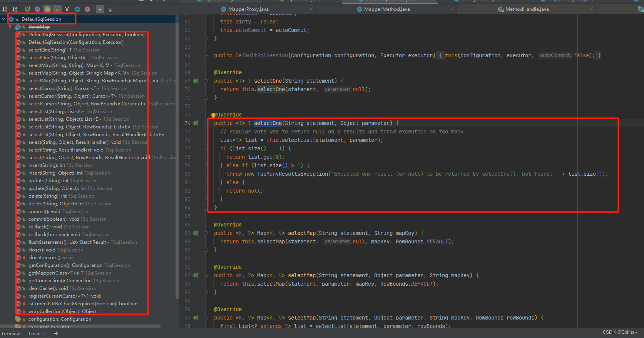Switch to MapperMethod.java tab
644x338 pixels.
click(387, 9)
